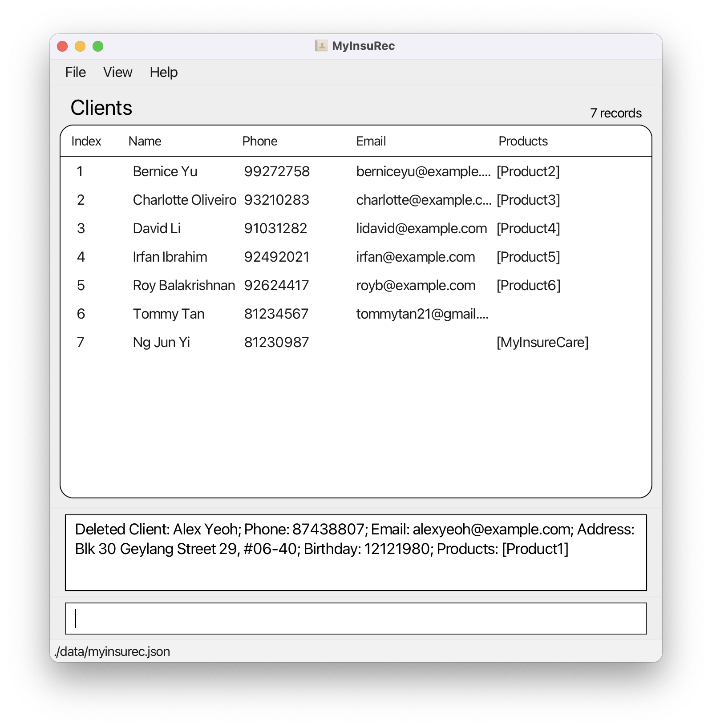The width and height of the screenshot is (712, 728).
Task: Select the client name David Li
Action: click(x=157, y=228)
